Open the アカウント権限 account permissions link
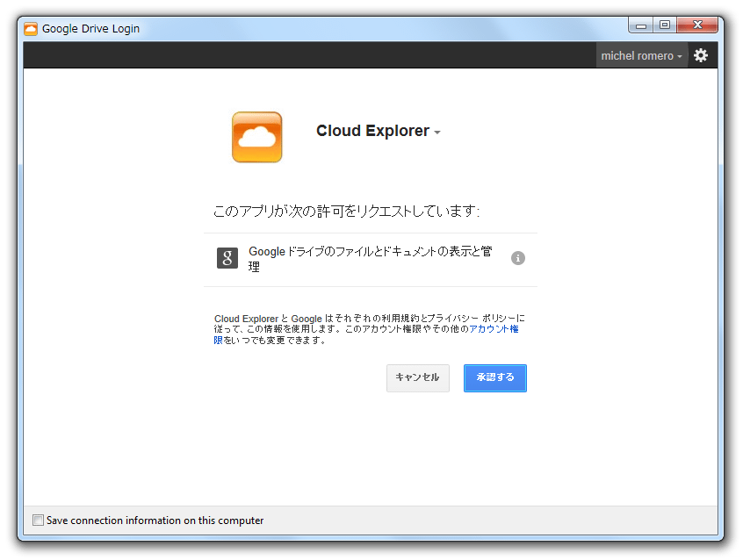Screen dimensions: 743x560 pos(494,329)
